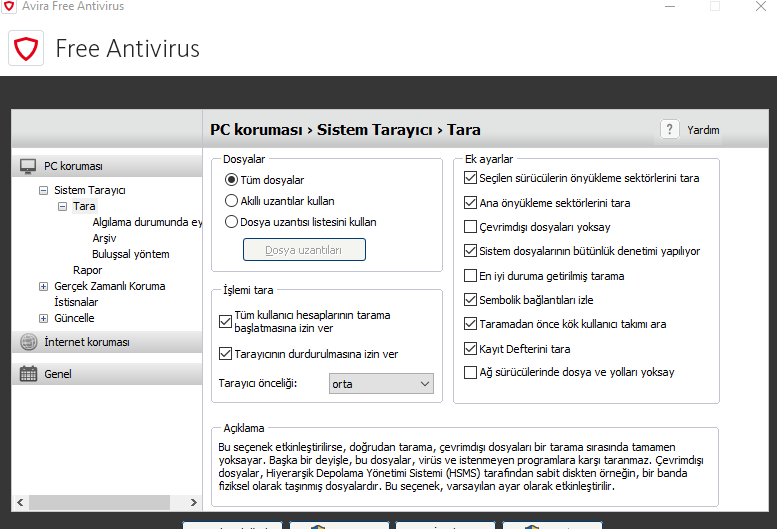Select Sistem Tarayıcı in the tree
Image resolution: width=777 pixels, height=529 pixels.
(90, 190)
